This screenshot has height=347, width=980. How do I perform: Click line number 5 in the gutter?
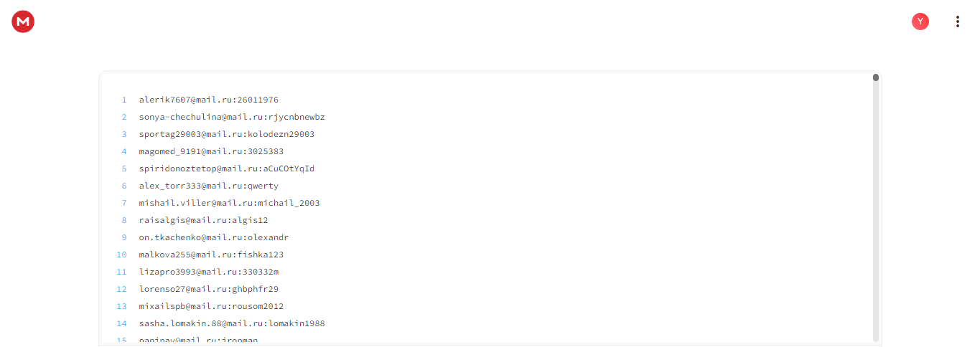(x=124, y=168)
